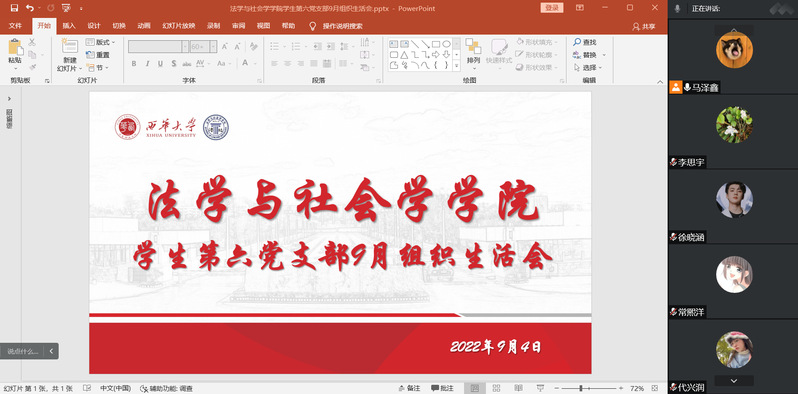The width and height of the screenshot is (798, 394).
Task: Click the Find (查找) magnifier icon
Action: [577, 42]
